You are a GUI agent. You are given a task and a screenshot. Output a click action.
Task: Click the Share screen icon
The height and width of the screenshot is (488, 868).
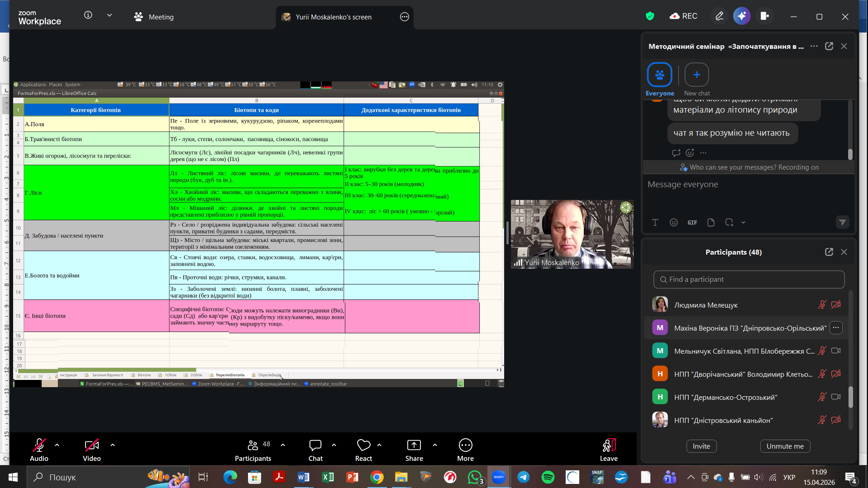[414, 445]
